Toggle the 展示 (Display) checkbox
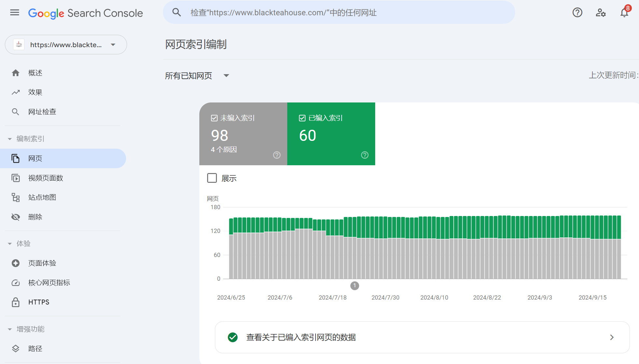 (212, 178)
